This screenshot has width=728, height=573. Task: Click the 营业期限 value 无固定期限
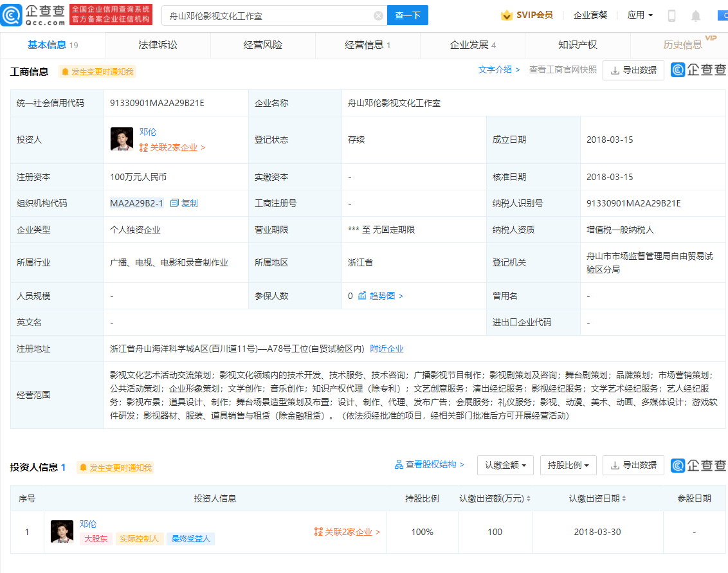click(394, 230)
